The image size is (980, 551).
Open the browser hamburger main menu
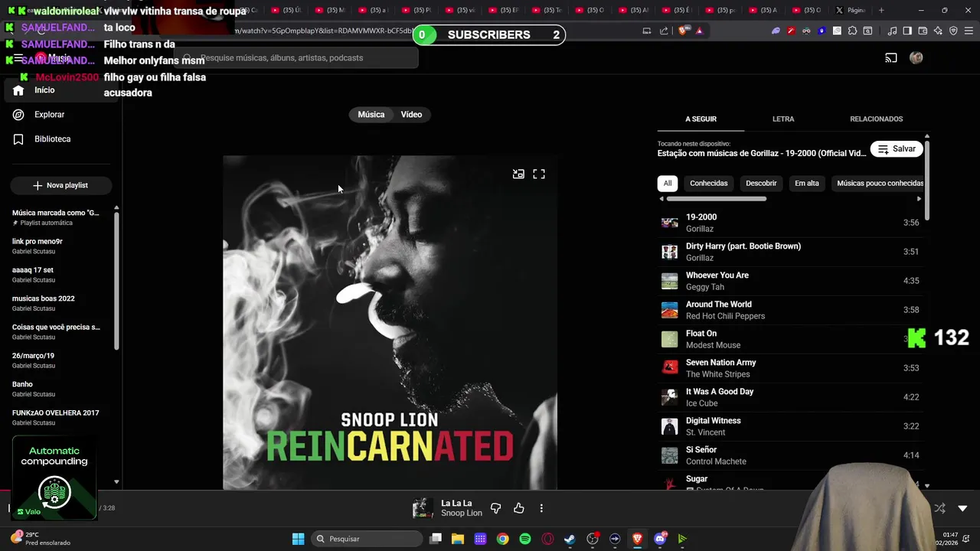pyautogui.click(x=969, y=31)
